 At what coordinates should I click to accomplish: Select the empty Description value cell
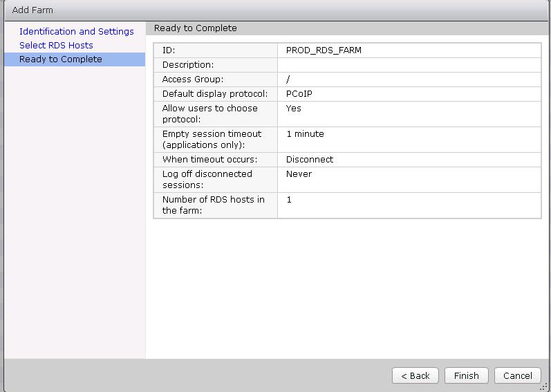[x=408, y=64]
